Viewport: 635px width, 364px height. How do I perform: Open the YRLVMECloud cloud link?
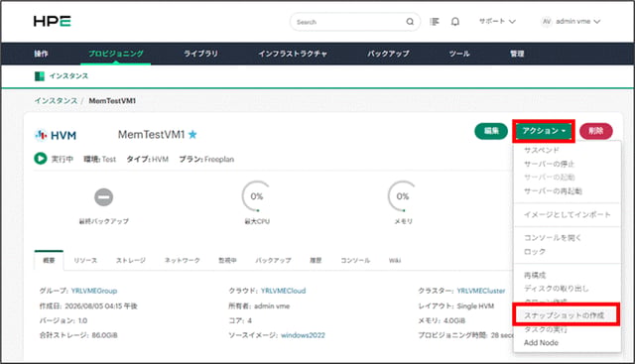tap(283, 291)
